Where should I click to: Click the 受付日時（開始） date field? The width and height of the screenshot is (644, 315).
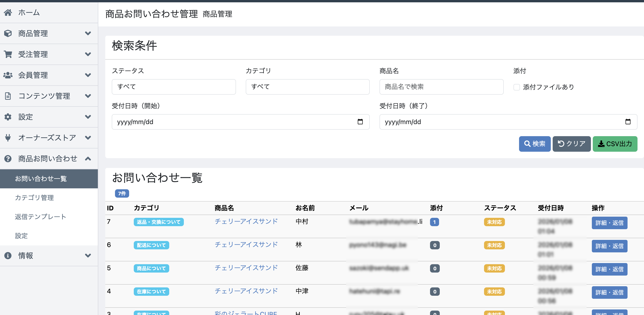coord(240,122)
